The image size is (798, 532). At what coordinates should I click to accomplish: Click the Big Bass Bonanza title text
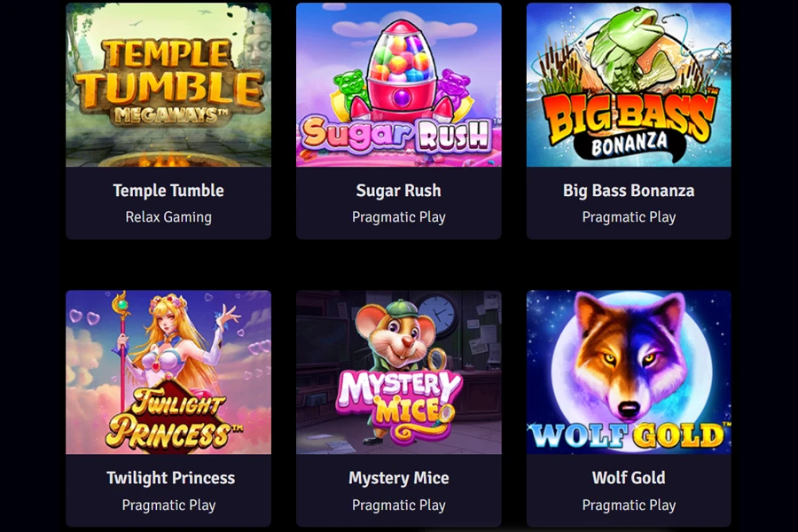coord(629,191)
